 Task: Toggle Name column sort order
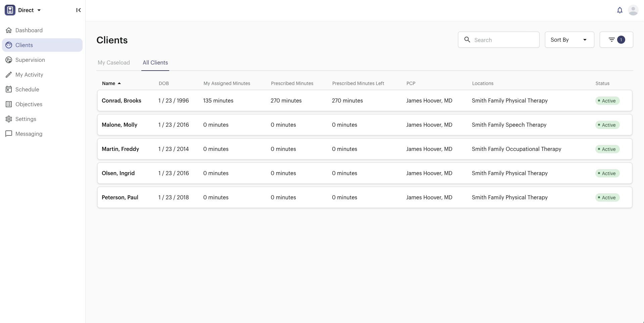pos(111,83)
